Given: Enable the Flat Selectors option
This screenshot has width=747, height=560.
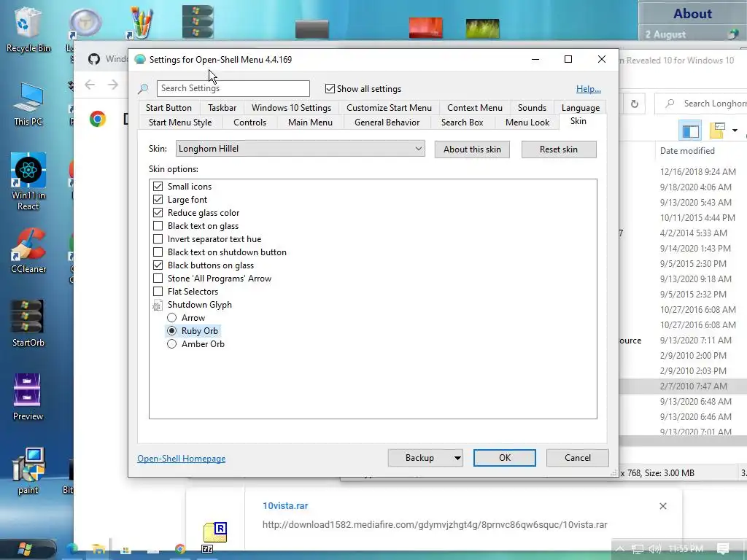Looking at the screenshot, I should [158, 291].
